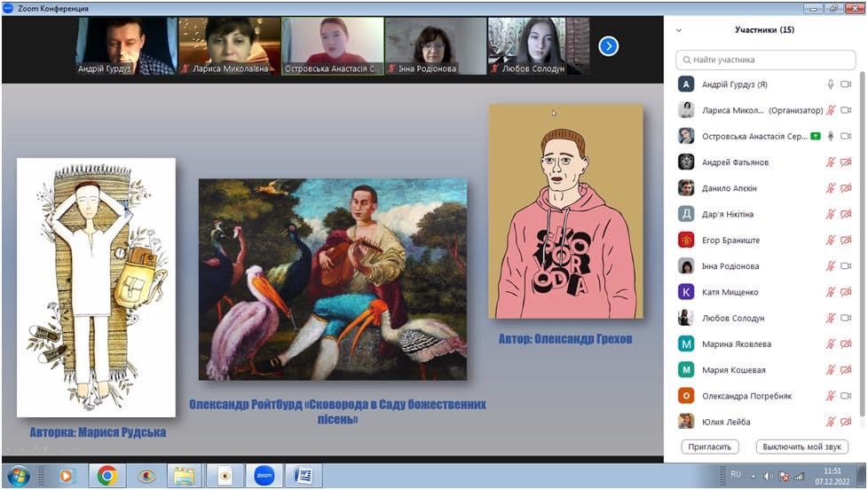Select Лариса Миколаївна video thumbnail
The image size is (868, 490).
230,46
